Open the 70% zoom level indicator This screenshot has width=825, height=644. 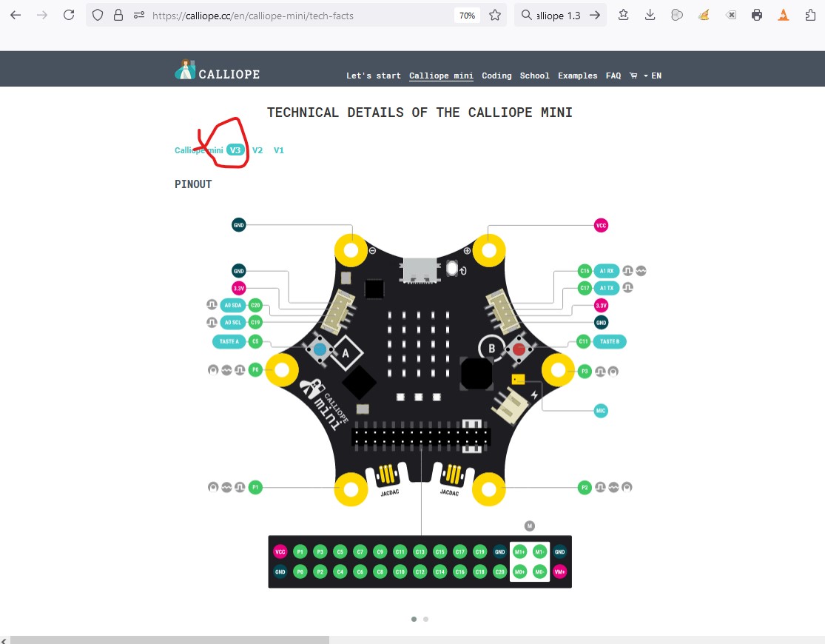coord(467,16)
